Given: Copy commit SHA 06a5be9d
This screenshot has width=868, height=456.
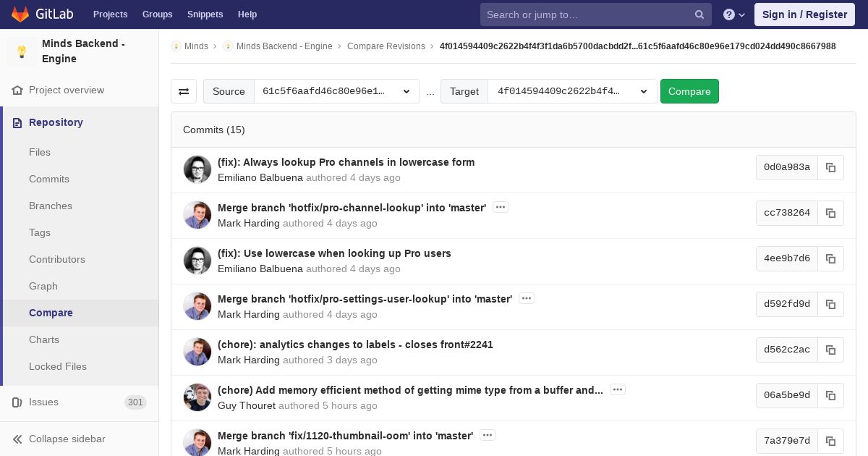Looking at the screenshot, I should pos(830,395).
